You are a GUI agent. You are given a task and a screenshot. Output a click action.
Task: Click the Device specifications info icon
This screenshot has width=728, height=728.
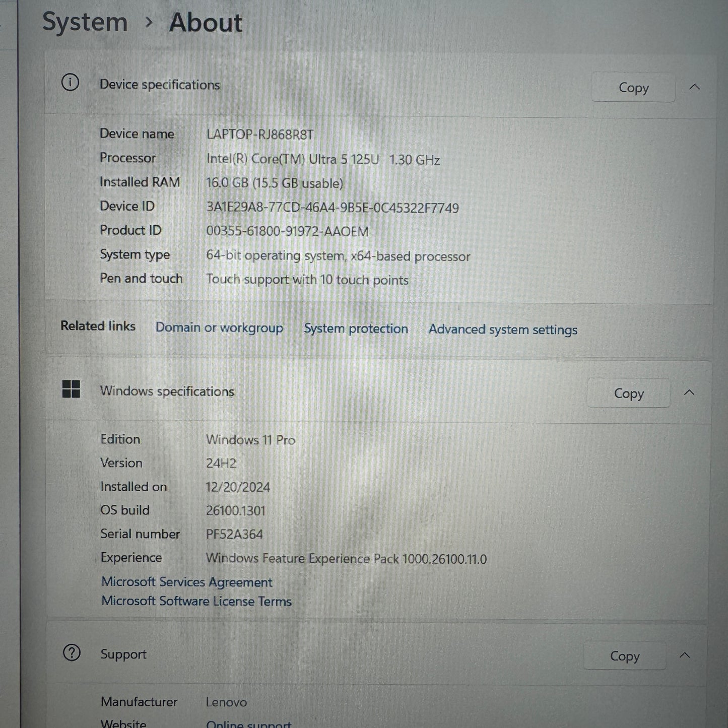pyautogui.click(x=70, y=82)
